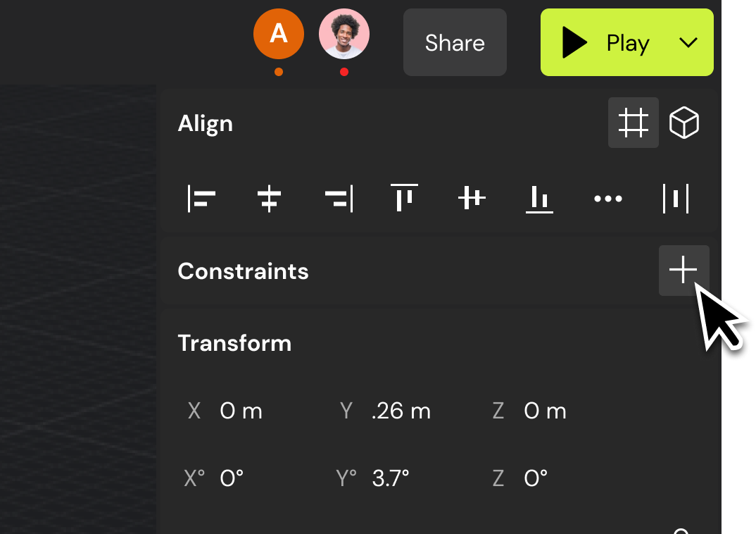Edit Z position value 0 m
756x534 pixels.
(x=545, y=411)
